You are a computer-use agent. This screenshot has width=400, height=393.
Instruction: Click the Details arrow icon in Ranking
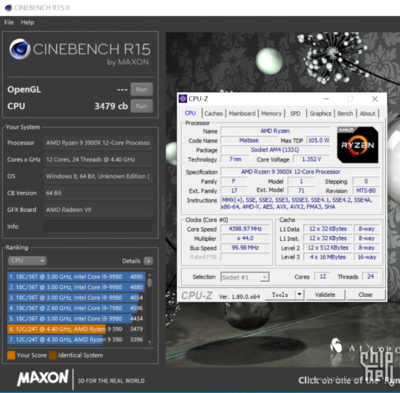pos(148,261)
